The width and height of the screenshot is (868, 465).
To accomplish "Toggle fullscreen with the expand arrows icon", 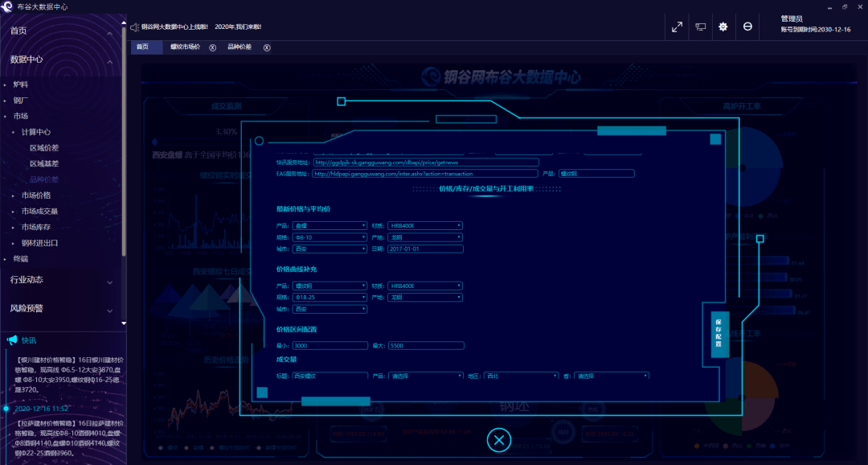I will pyautogui.click(x=677, y=27).
